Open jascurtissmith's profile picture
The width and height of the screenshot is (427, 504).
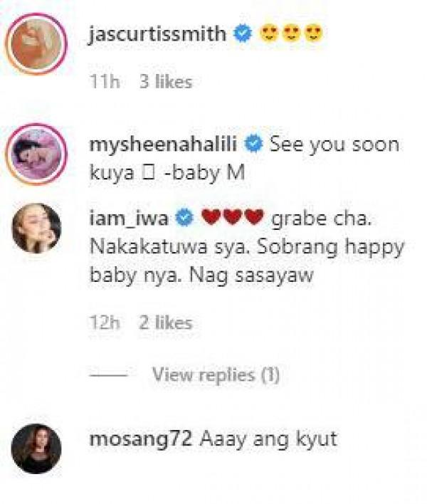[36, 44]
